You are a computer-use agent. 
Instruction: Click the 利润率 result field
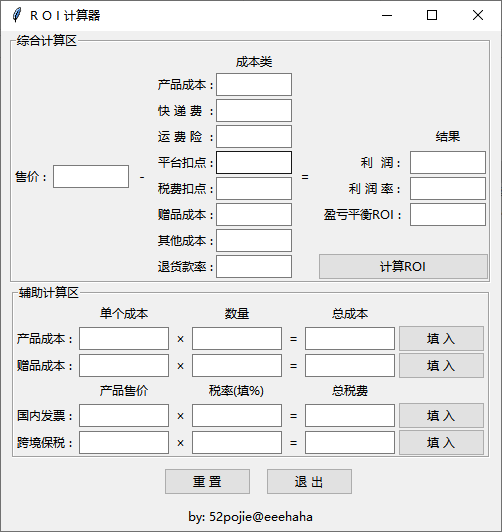448,189
